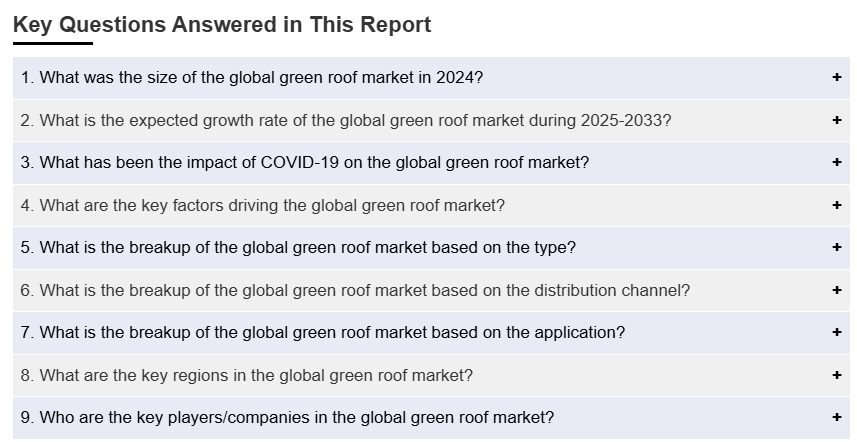Click the Key Questions Answered heading

(x=222, y=25)
